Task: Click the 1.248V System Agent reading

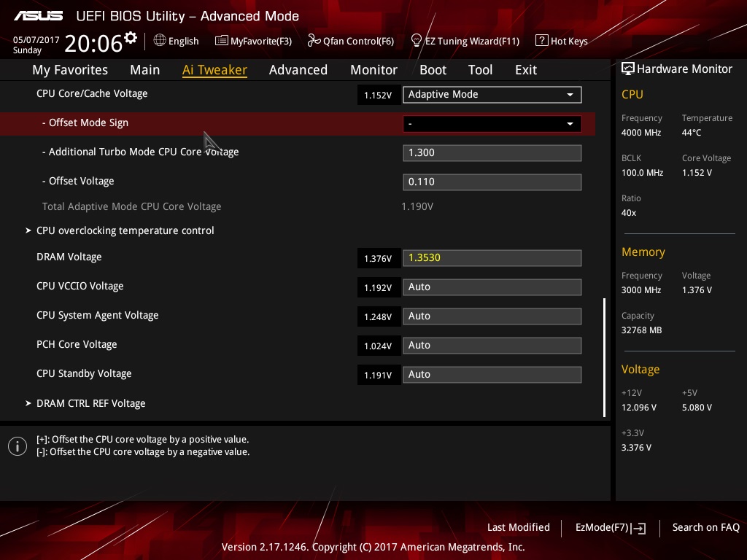Action: pyautogui.click(x=379, y=316)
